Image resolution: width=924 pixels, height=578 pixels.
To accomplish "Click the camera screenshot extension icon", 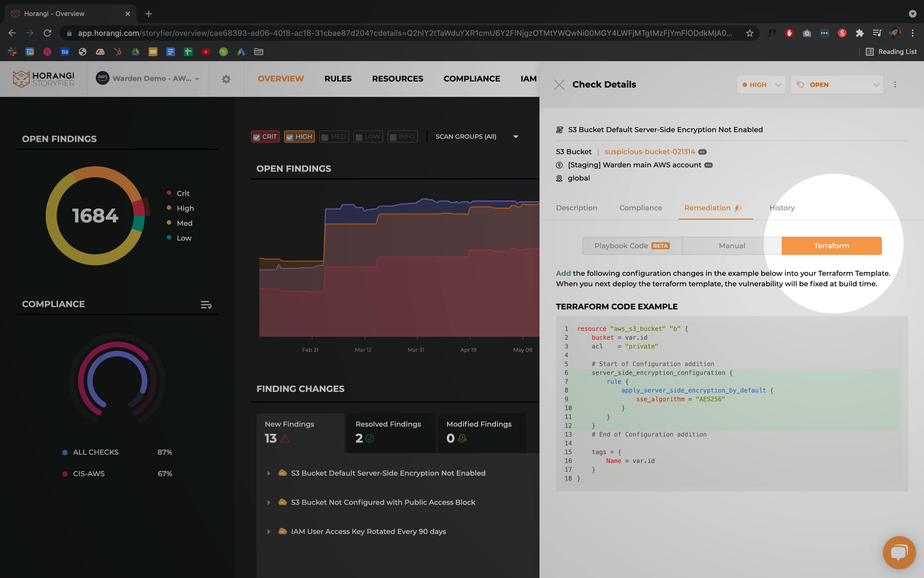I will pos(807,33).
